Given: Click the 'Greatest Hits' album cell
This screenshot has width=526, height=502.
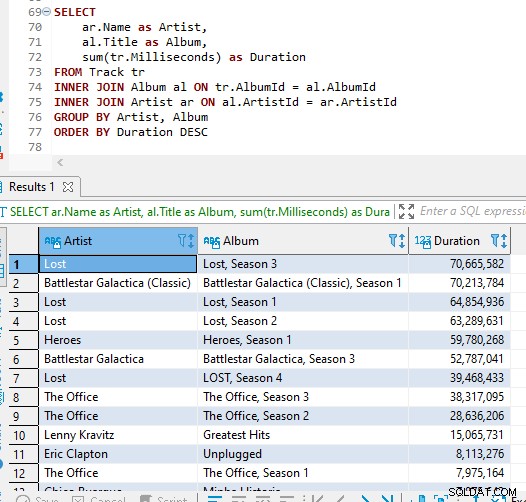Looking at the screenshot, I should [303, 435].
